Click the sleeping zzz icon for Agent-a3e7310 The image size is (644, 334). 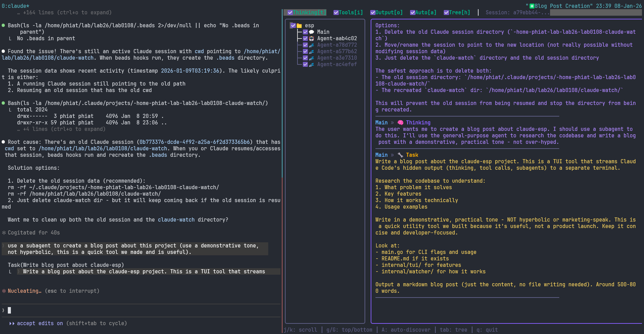[x=311, y=58]
